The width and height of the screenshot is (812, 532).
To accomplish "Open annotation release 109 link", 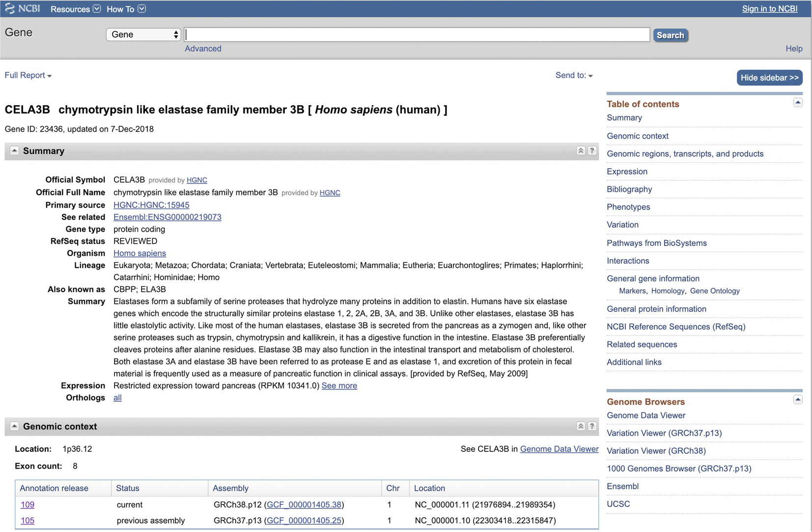I will point(28,504).
